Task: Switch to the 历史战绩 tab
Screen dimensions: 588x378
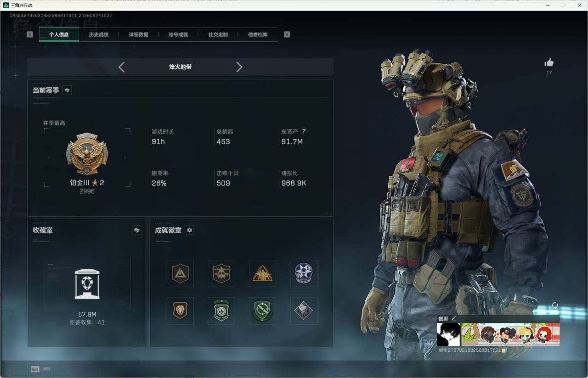Action: [x=99, y=34]
